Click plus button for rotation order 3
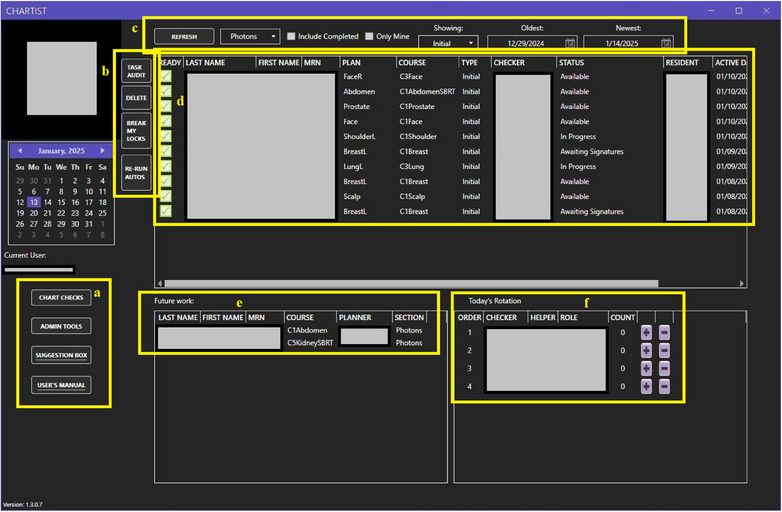This screenshot has width=782, height=512. tap(646, 368)
